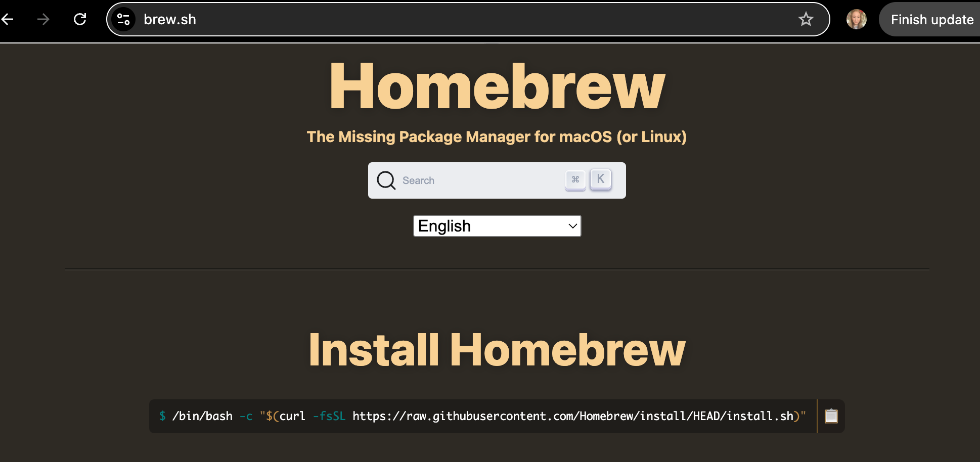Copy install command with clipboard icon
Image resolution: width=980 pixels, height=462 pixels.
pyautogui.click(x=831, y=416)
